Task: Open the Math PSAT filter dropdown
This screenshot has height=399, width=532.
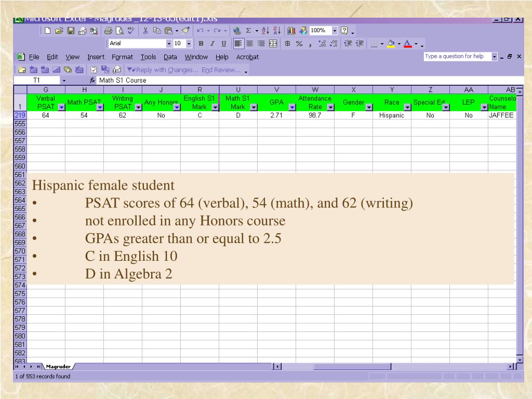Action: [100, 107]
